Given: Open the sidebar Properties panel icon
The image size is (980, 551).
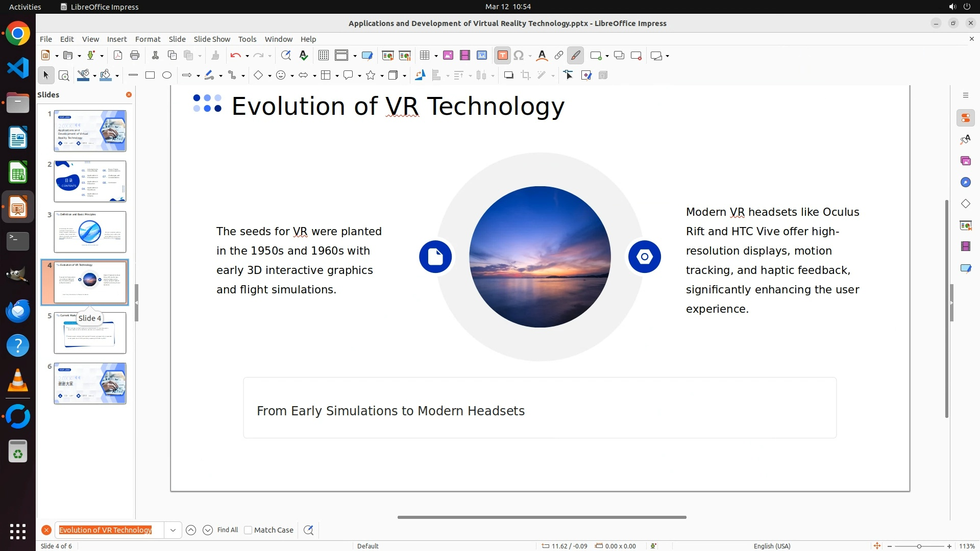Looking at the screenshot, I should point(965,118).
